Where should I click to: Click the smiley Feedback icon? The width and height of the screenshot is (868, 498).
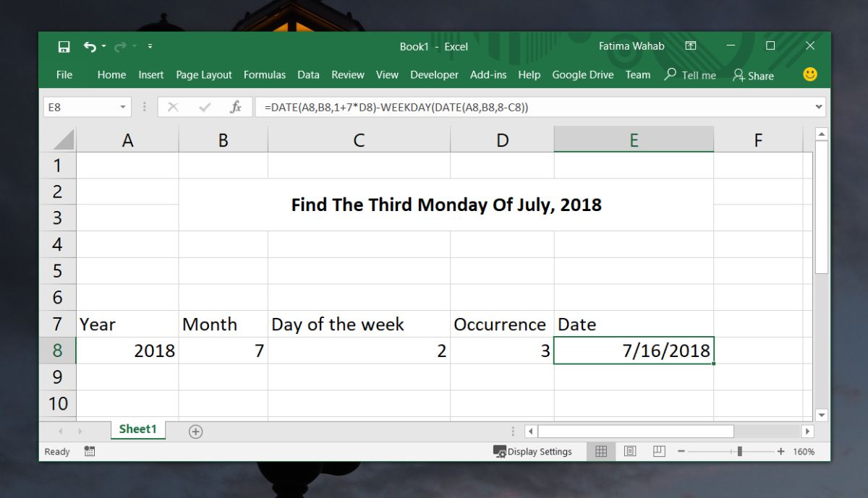point(809,74)
